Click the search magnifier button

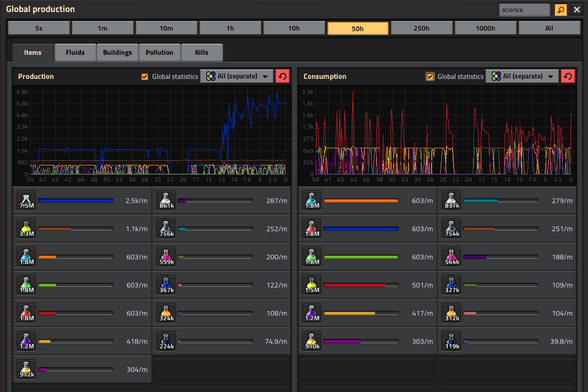click(x=560, y=10)
